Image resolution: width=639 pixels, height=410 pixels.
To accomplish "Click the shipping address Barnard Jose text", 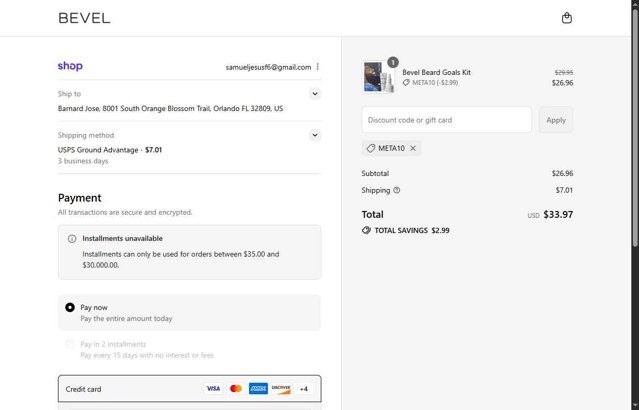I will [x=170, y=108].
